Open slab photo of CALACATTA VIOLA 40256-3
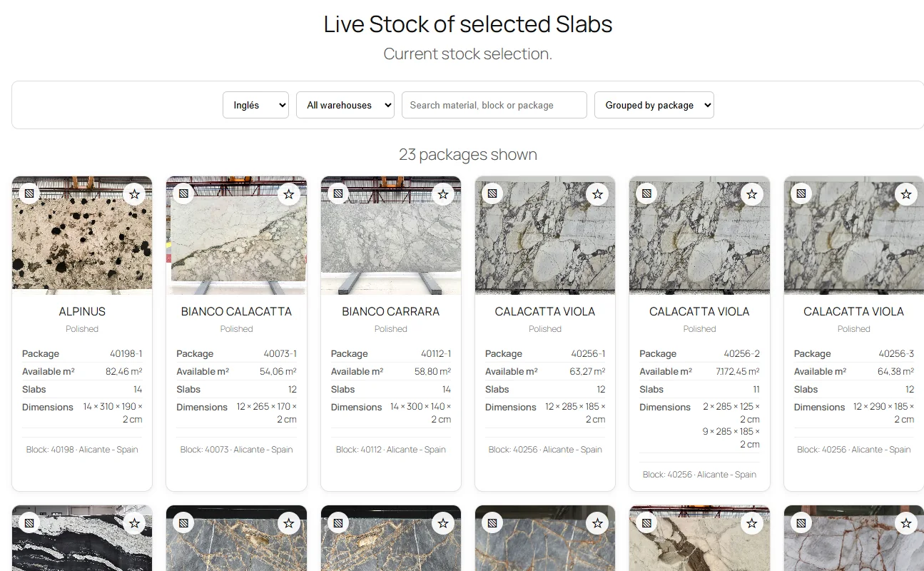 click(x=854, y=236)
